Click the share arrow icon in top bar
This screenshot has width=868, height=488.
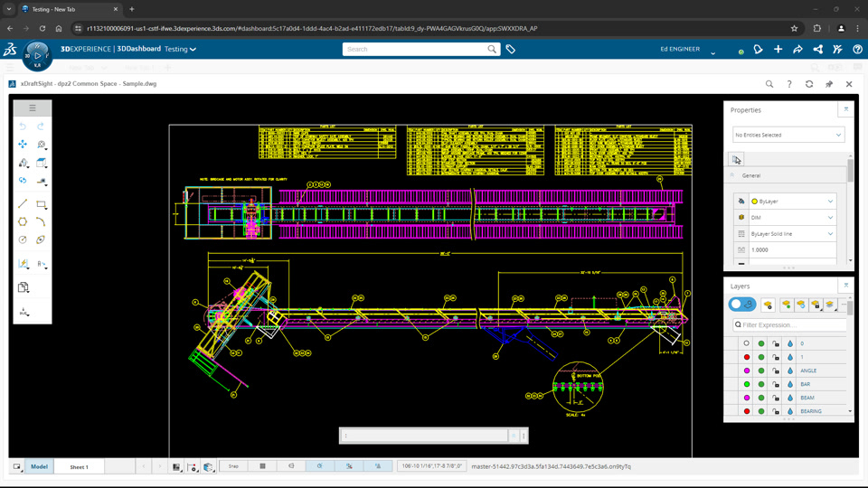[x=797, y=49]
